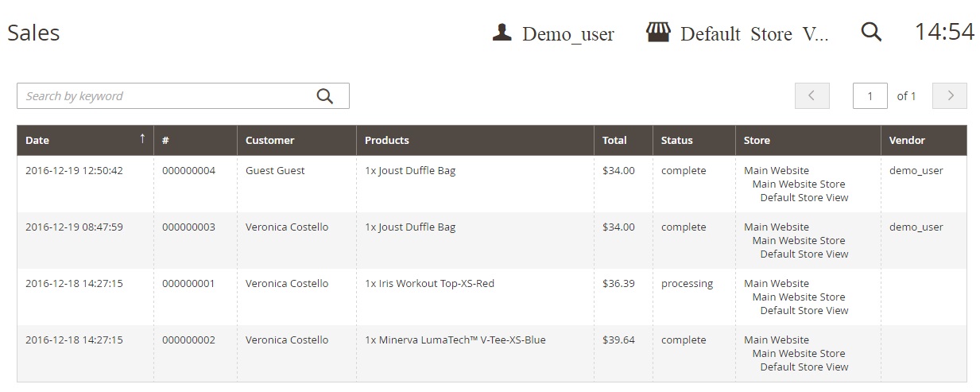Image resolution: width=980 pixels, height=392 pixels.
Task: Sort by the Vendor column header
Action: tap(907, 140)
